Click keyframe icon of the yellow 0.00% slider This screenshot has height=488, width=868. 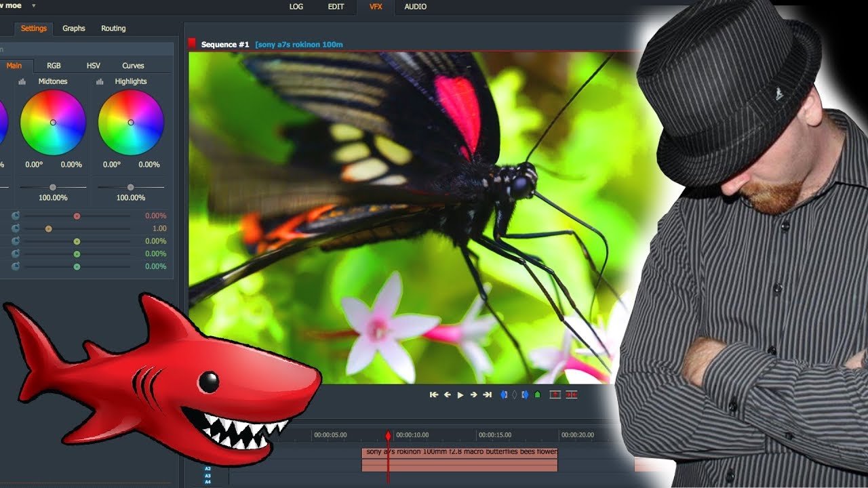pos(16,241)
